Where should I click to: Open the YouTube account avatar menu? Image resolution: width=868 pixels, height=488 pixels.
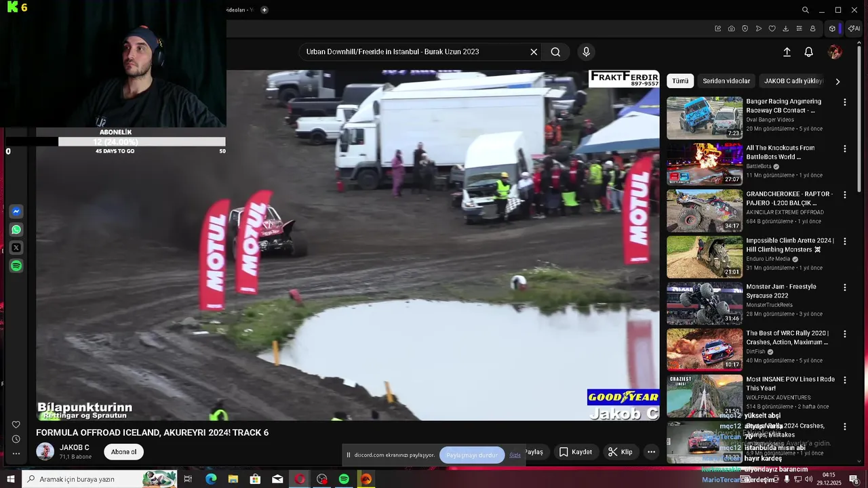coord(835,52)
